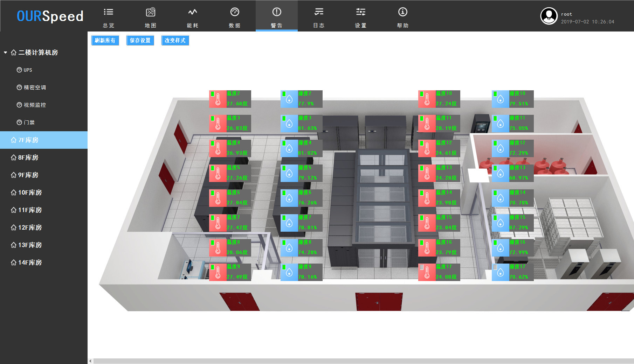
Task: Open the 地图 map icon
Action: click(x=151, y=12)
